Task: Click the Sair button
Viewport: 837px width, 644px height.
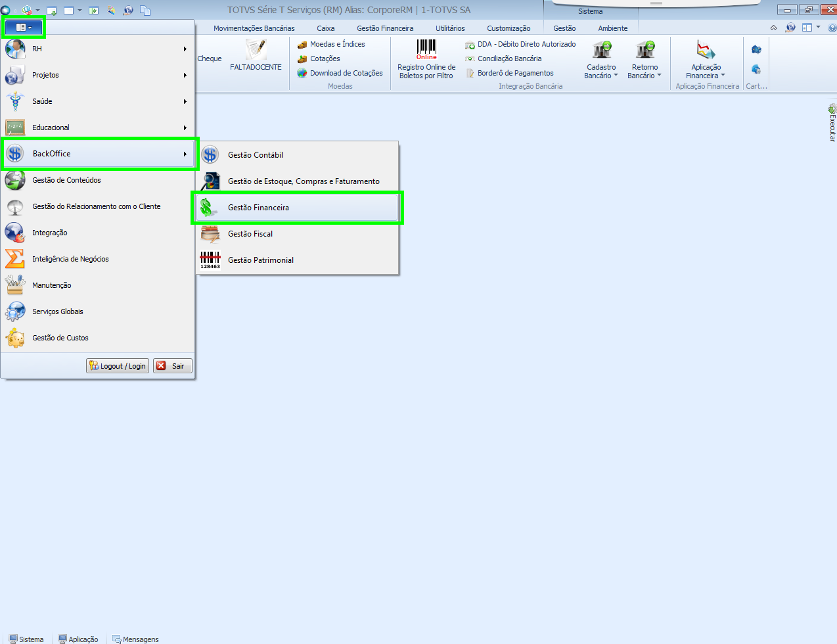Action: point(172,366)
